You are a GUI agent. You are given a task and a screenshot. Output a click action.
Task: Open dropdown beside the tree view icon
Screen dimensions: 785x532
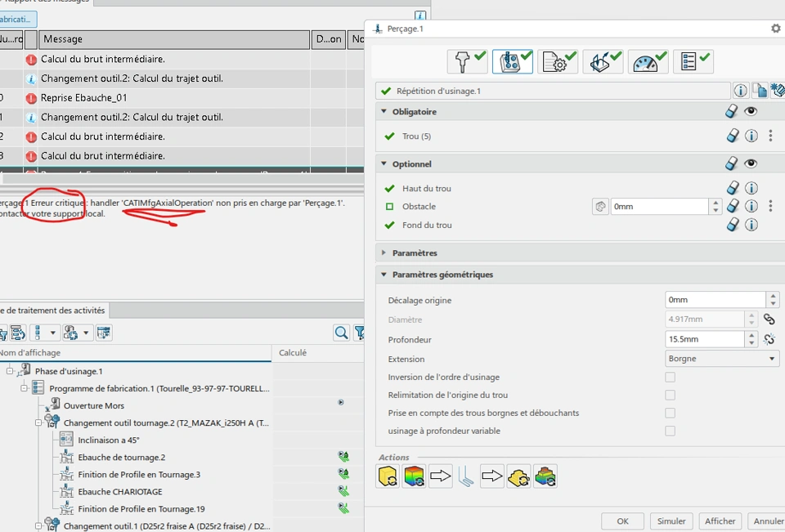[52, 333]
